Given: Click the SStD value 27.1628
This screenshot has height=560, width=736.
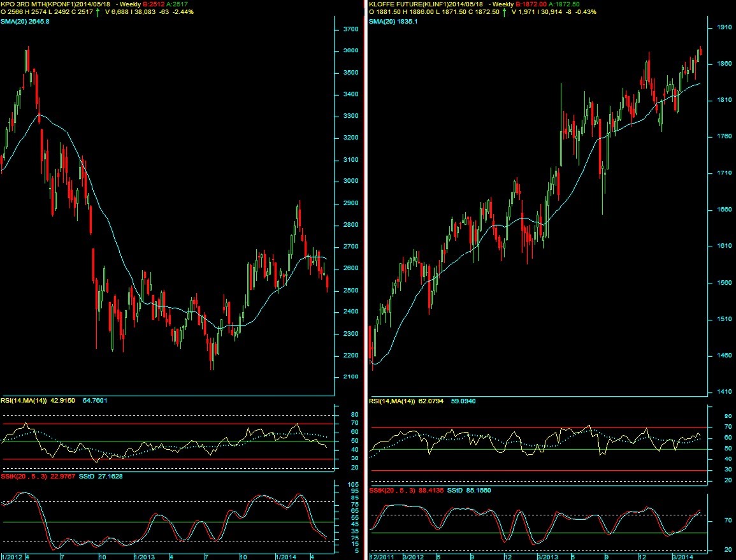Looking at the screenshot, I should pyautogui.click(x=110, y=477).
